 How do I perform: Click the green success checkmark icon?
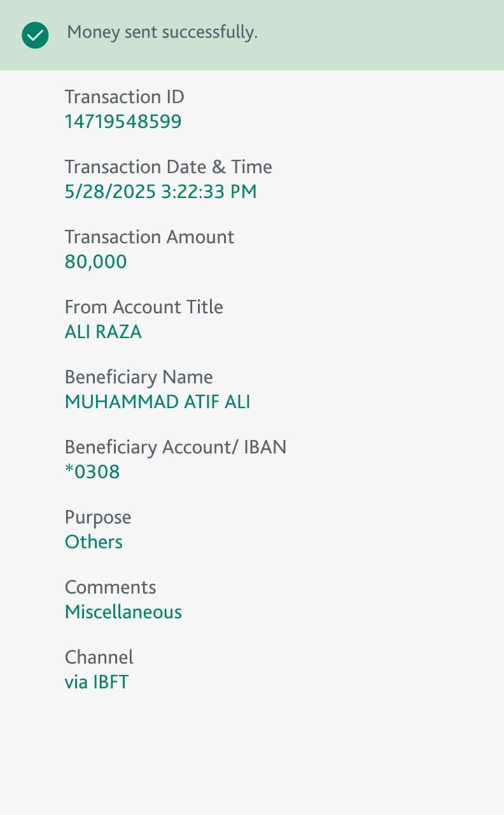pos(35,35)
